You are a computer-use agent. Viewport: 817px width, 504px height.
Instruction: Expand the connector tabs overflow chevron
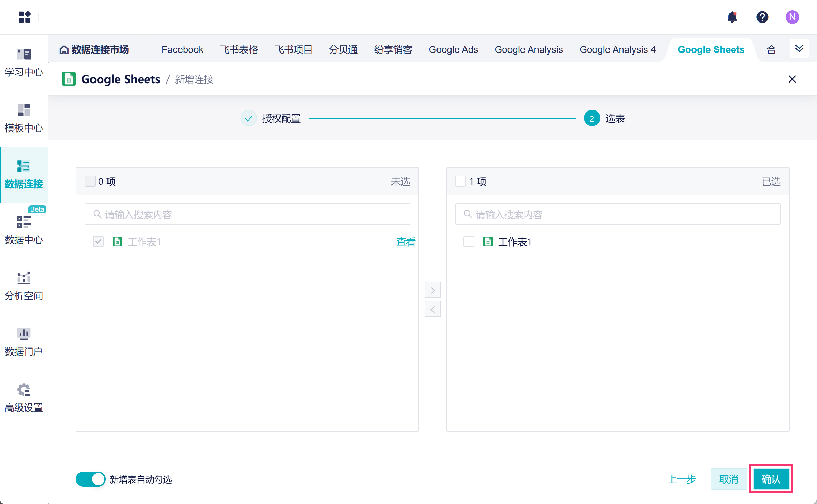(799, 48)
